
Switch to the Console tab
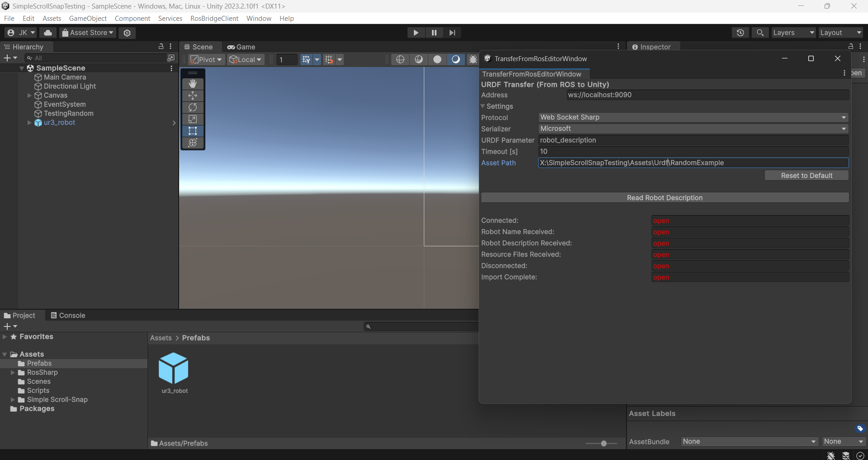(x=68, y=316)
